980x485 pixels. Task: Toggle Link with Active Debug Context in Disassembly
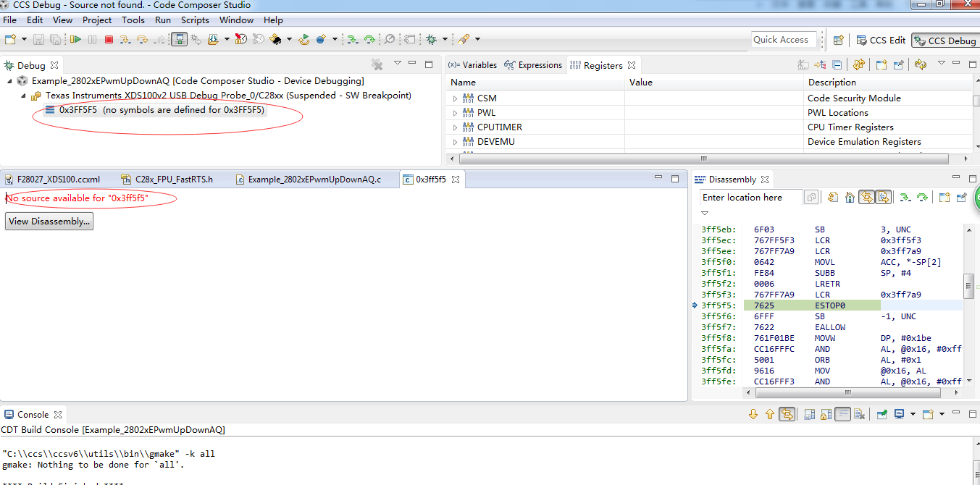click(x=866, y=197)
